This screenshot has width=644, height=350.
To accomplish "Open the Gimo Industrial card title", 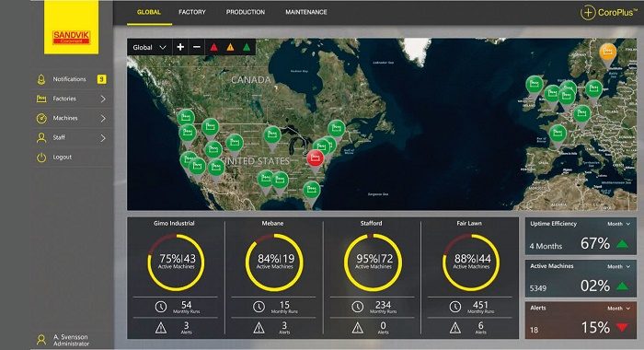I will point(174,223).
